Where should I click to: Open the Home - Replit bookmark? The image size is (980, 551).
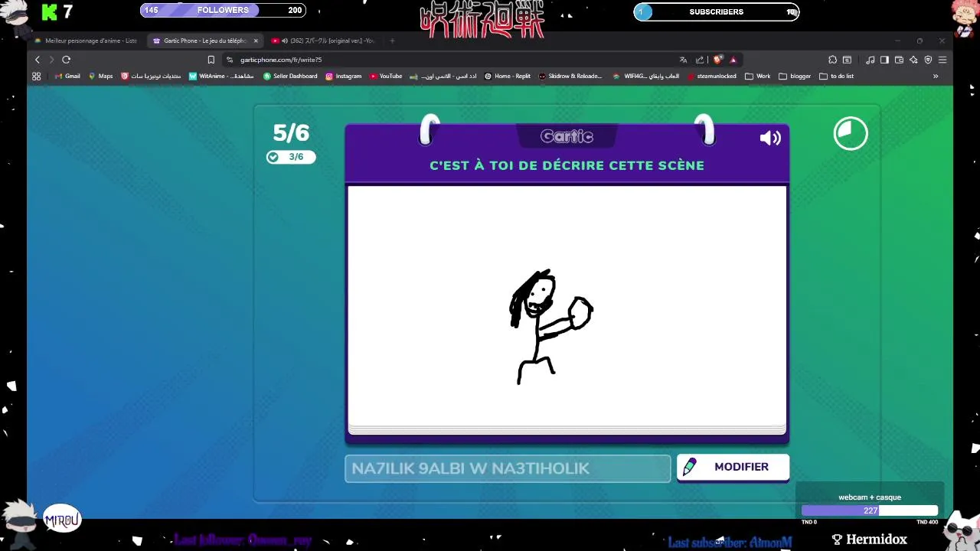508,77
